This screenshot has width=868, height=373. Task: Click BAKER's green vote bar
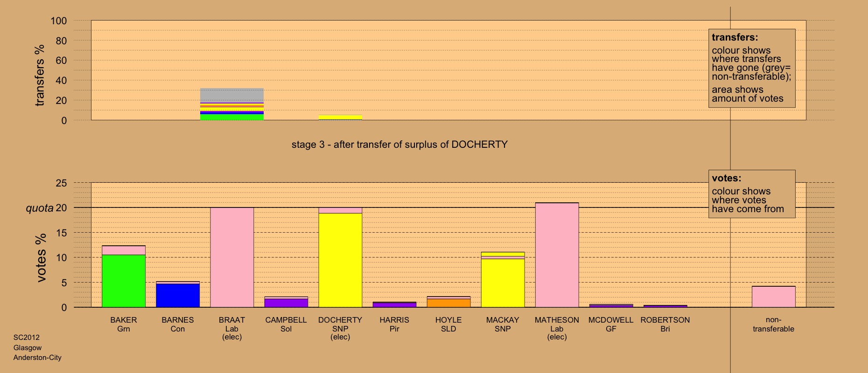coord(124,281)
